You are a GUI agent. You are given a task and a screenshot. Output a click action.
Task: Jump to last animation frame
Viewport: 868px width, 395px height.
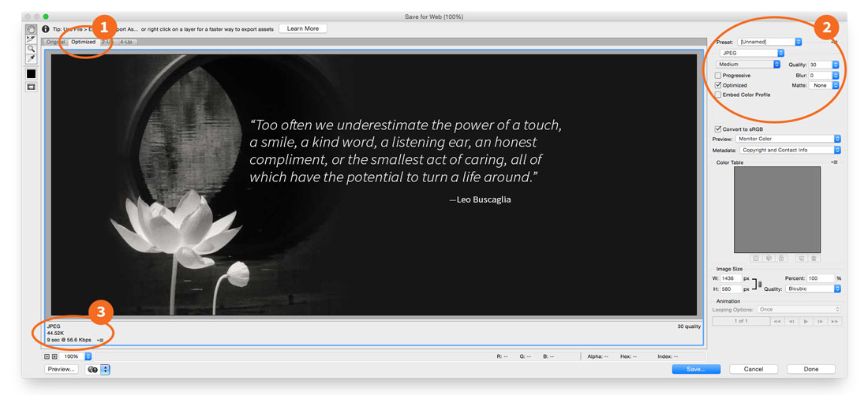click(835, 322)
